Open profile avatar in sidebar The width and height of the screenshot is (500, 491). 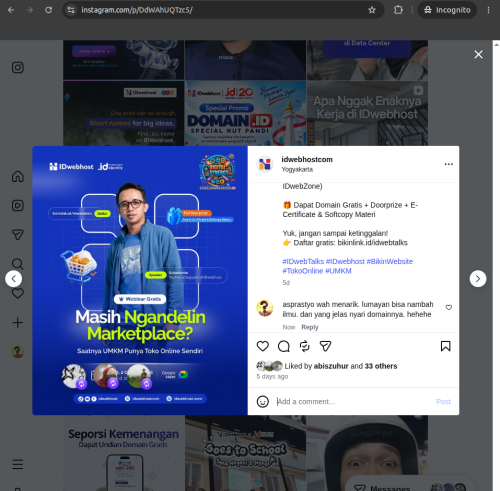point(18,352)
